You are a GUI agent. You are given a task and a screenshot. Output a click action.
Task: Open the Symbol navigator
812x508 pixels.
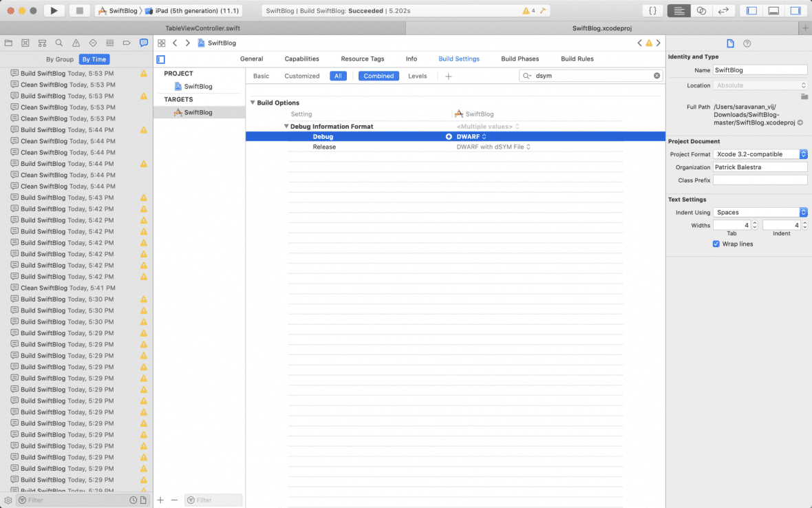click(x=42, y=43)
